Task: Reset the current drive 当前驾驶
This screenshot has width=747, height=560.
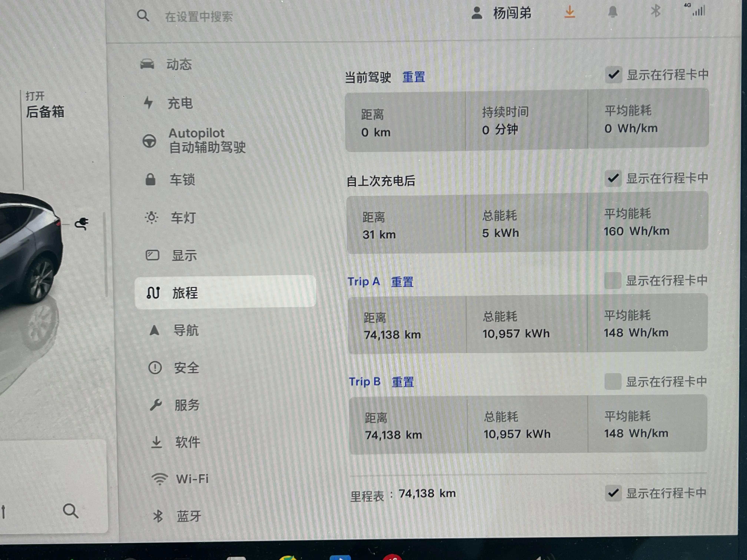Action: point(413,77)
